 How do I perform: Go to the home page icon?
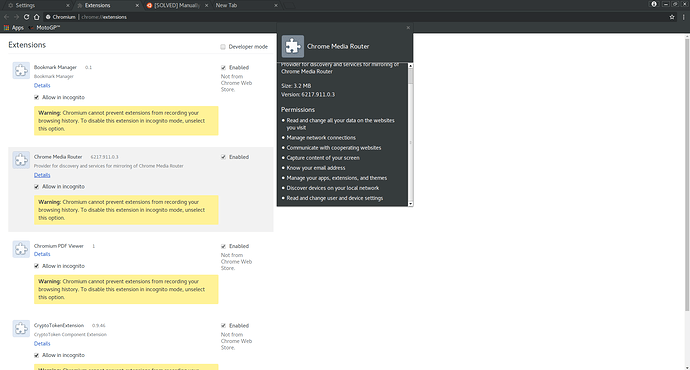[37, 17]
